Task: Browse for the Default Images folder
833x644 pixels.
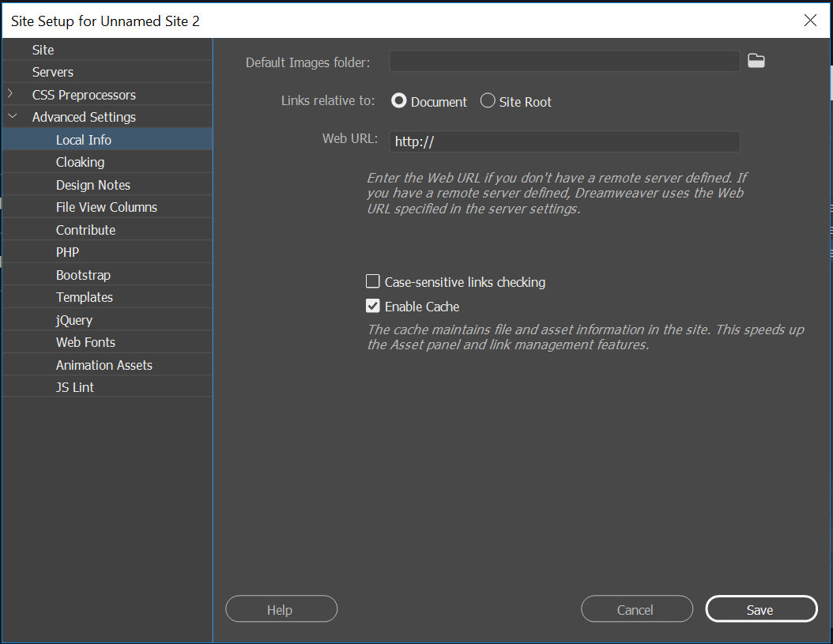Action: tap(756, 60)
